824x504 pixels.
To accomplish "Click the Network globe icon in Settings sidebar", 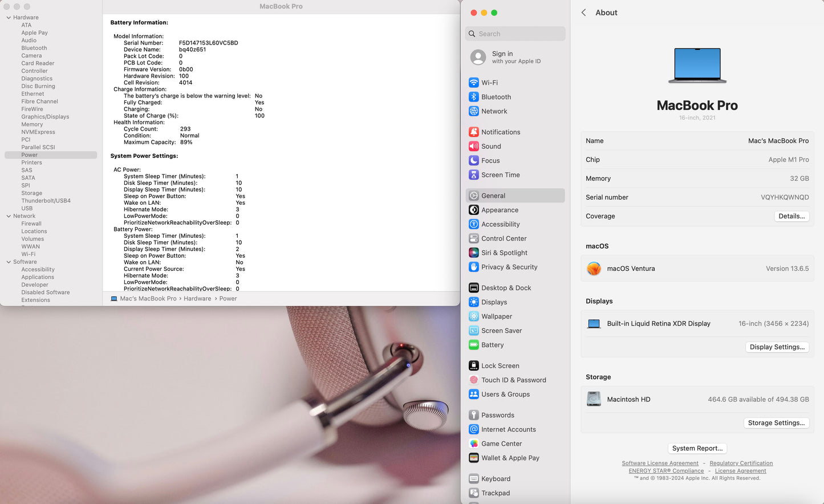I will tap(473, 111).
